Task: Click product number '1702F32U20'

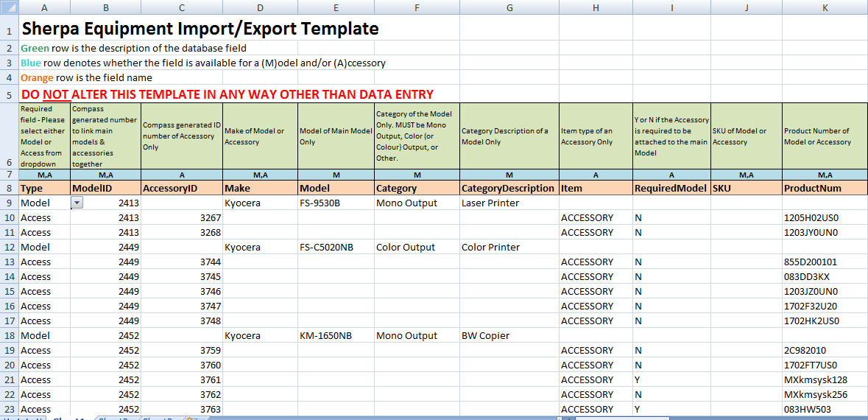Action: pos(825,306)
